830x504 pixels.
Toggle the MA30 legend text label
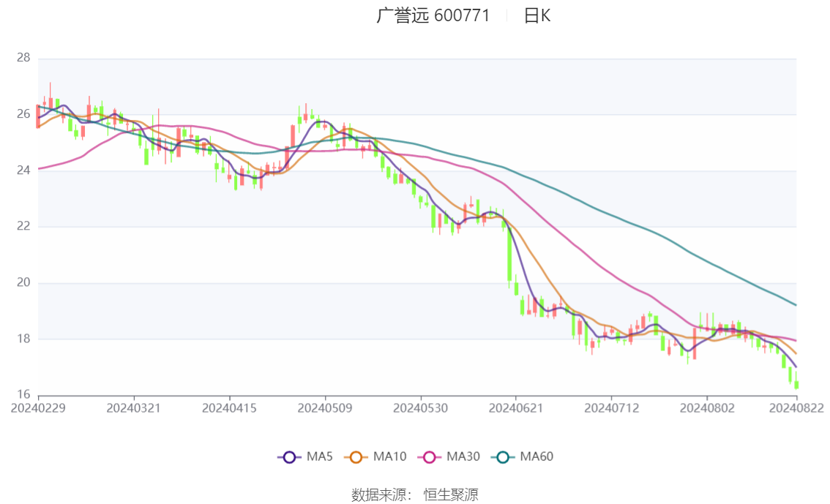pos(463,457)
